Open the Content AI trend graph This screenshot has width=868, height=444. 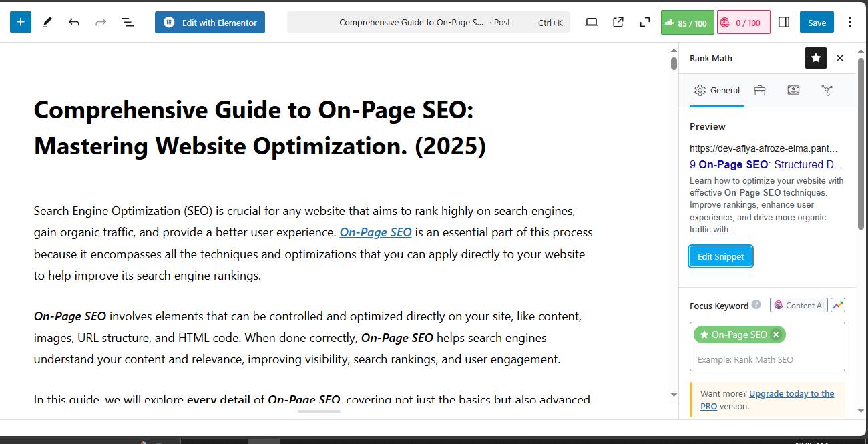pyautogui.click(x=838, y=305)
